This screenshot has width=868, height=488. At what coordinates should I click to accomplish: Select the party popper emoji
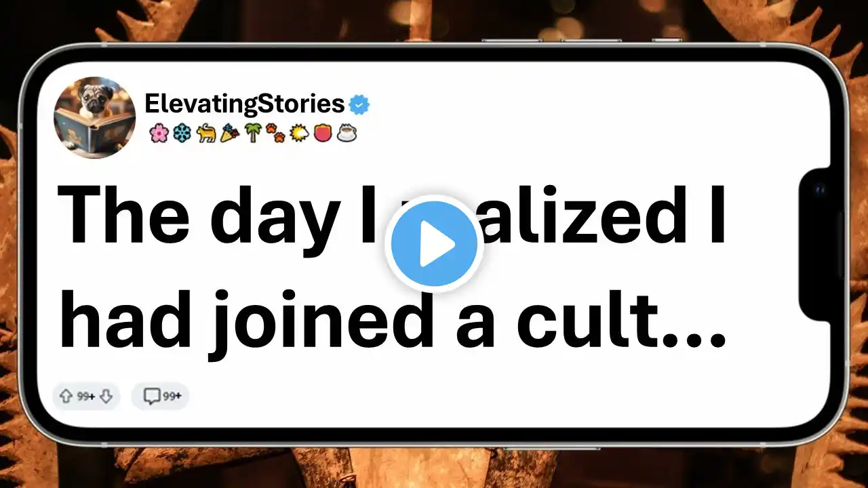pos(229,134)
